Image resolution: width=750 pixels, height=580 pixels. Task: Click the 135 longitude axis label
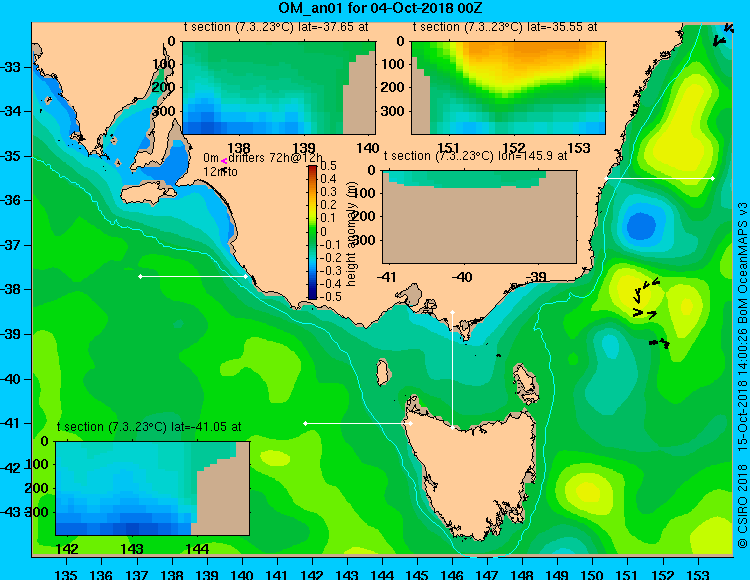click(x=66, y=575)
